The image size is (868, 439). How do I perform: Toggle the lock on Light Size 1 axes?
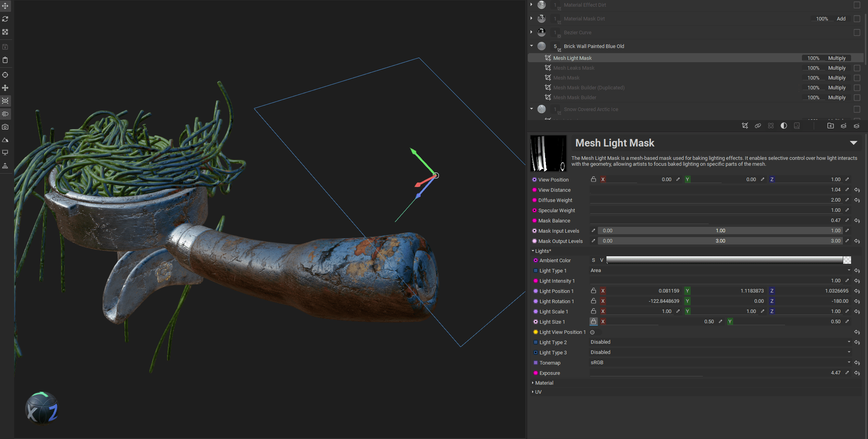click(x=593, y=322)
